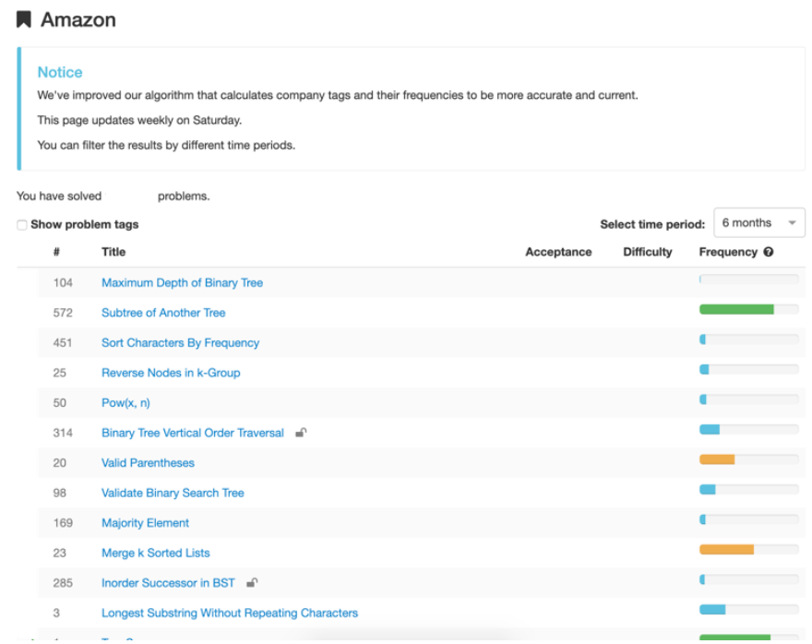Click the Notice heading text
Viewport: 812px width, 644px height.
point(60,72)
